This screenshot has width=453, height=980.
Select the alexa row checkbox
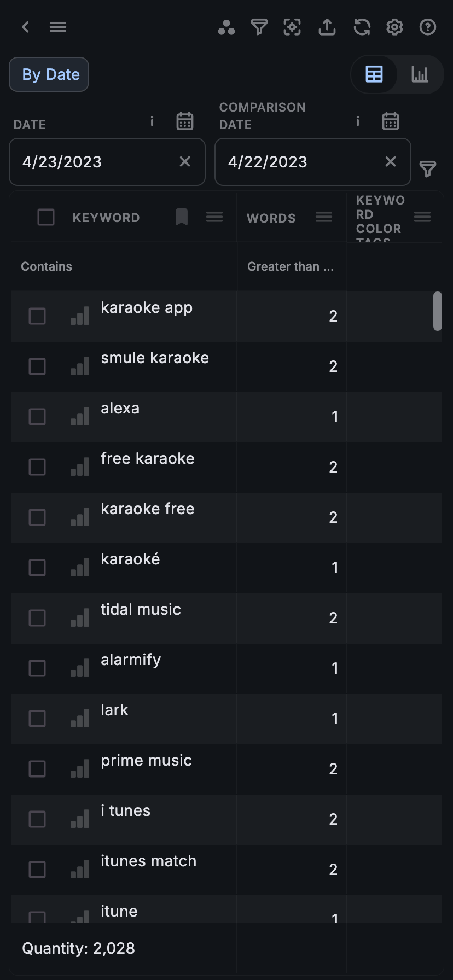click(x=37, y=417)
